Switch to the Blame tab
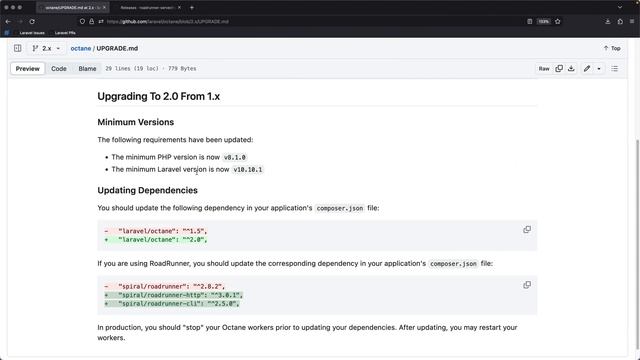The height and width of the screenshot is (360, 640). (x=87, y=69)
